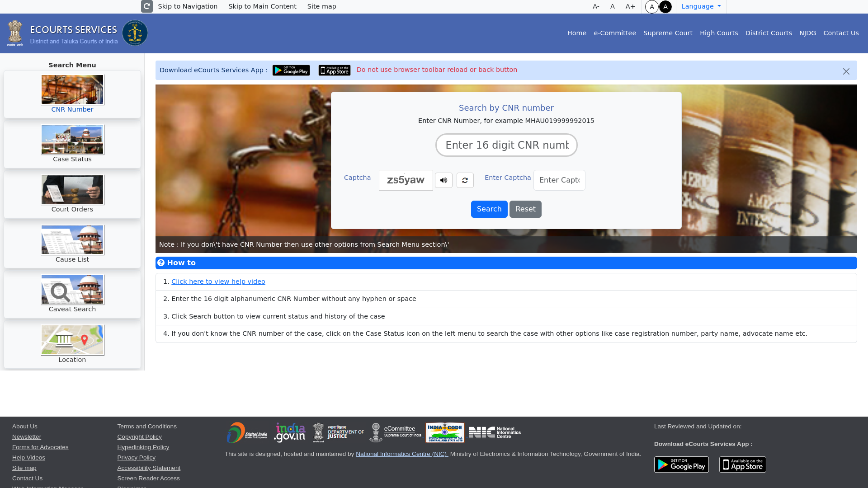Viewport: 868px width, 488px height.
Task: Open Contact Us in top navigation
Action: [x=841, y=33]
